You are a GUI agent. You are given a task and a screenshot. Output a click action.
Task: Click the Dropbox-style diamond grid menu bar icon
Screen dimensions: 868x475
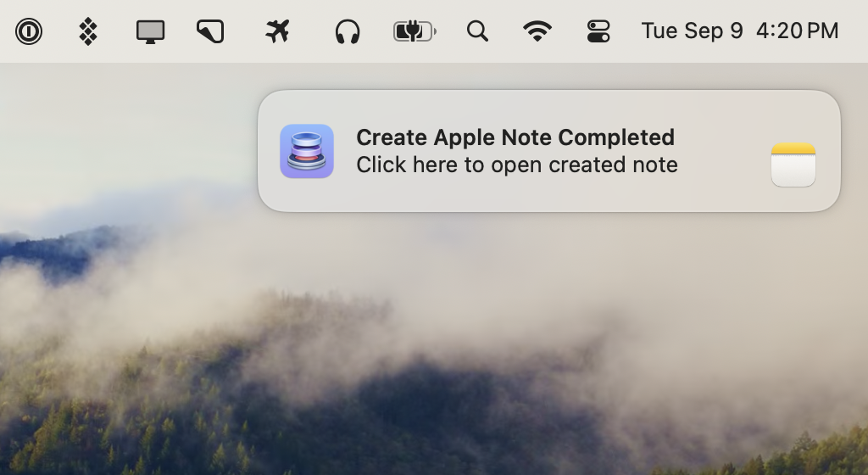(88, 31)
